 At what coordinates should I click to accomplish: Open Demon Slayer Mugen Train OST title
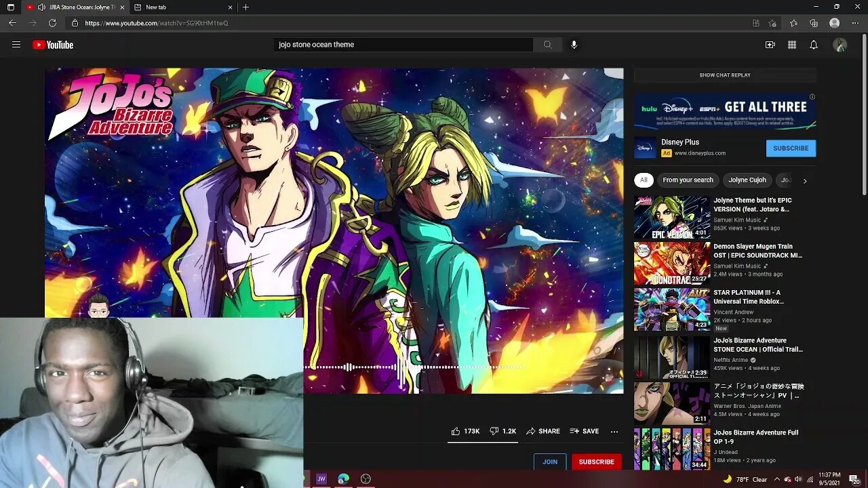coord(757,251)
